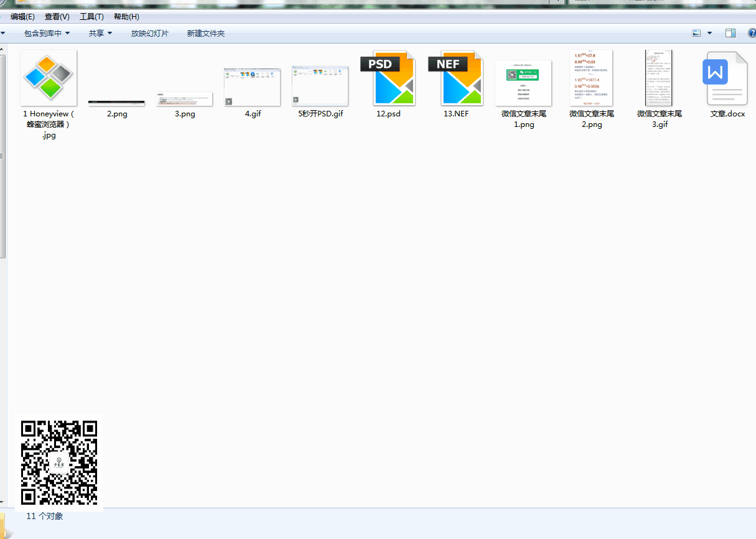Click the 12.psd file name label
This screenshot has width=756, height=539.
388,114
